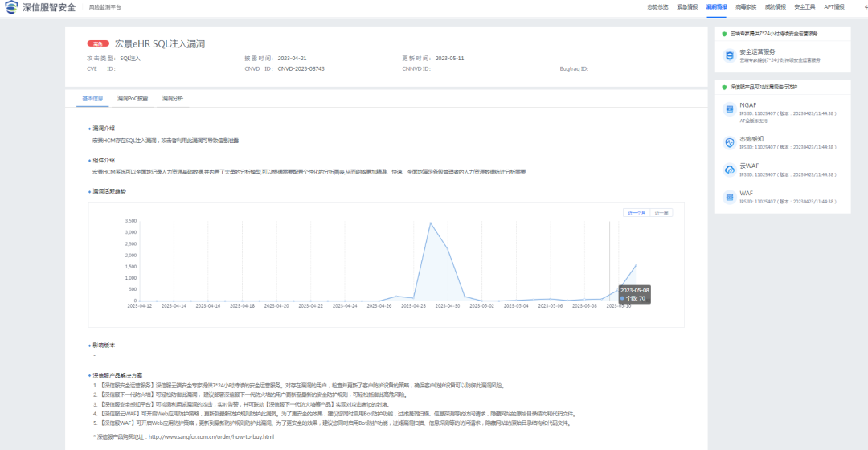Viewport: 868px width, 450px height.
Task: Click the 深信服智安全 shield logo
Action: [x=11, y=7]
